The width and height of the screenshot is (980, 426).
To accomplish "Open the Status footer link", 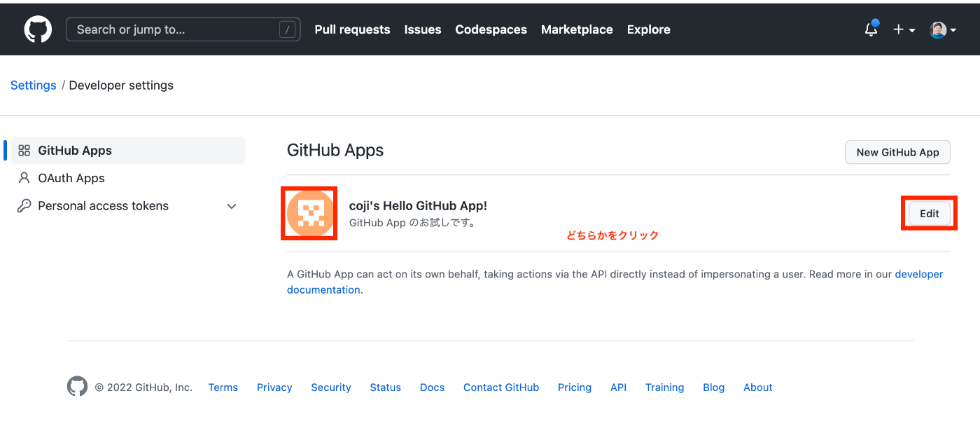I will (x=385, y=387).
